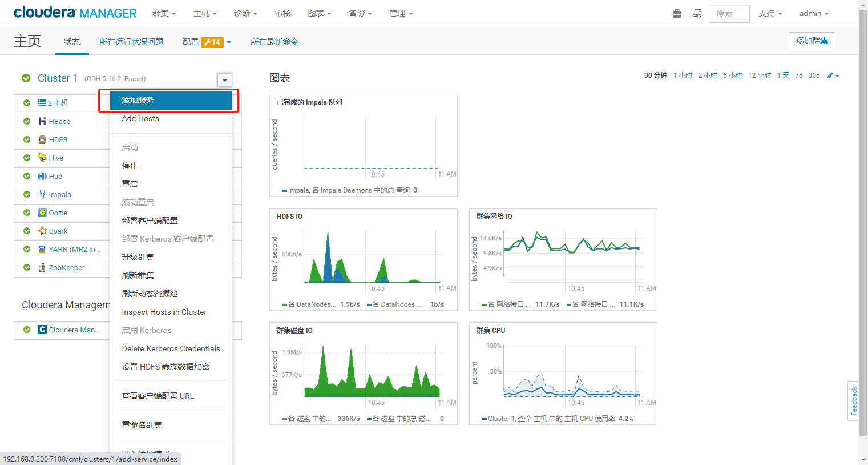Switch to the 所有运行状况问题 tab

pos(131,42)
